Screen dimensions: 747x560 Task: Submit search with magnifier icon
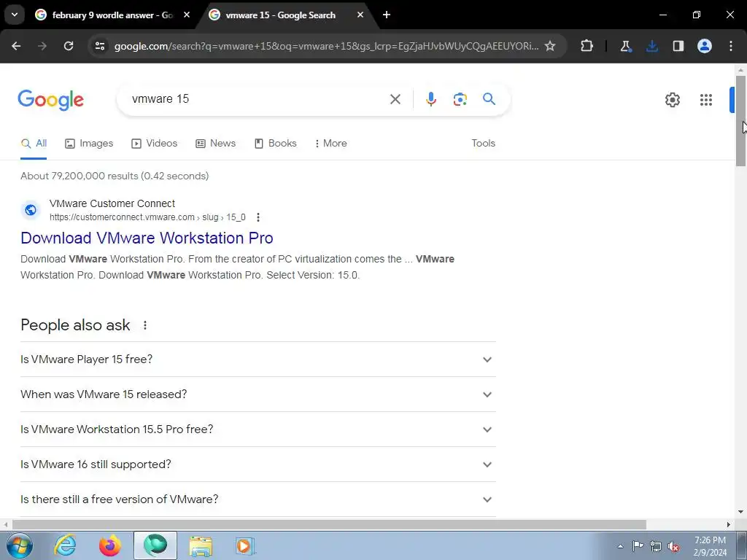click(x=489, y=99)
